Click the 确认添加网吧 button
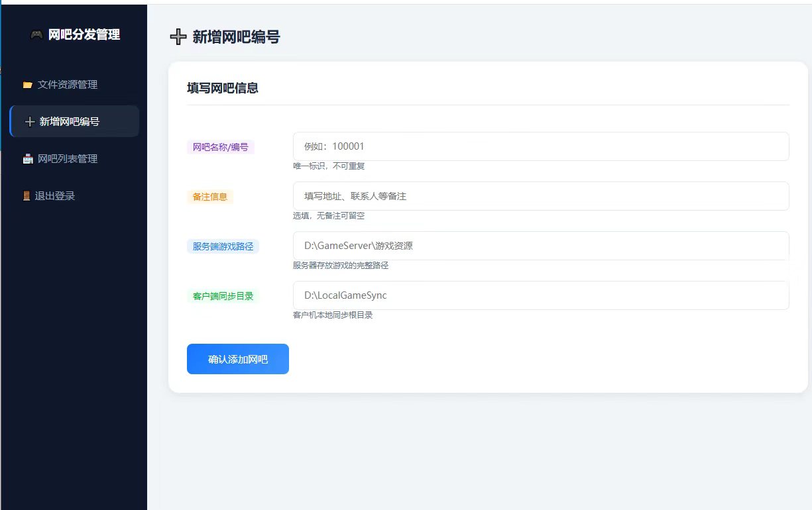The height and width of the screenshot is (510, 812). tap(238, 359)
